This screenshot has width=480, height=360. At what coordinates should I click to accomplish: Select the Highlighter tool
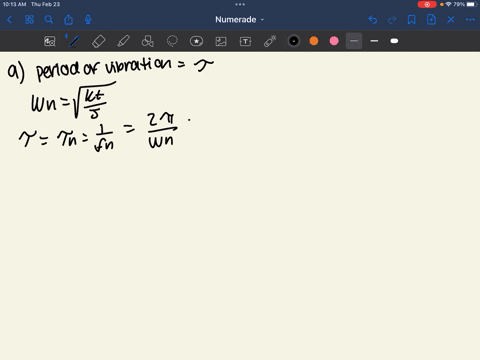123,41
